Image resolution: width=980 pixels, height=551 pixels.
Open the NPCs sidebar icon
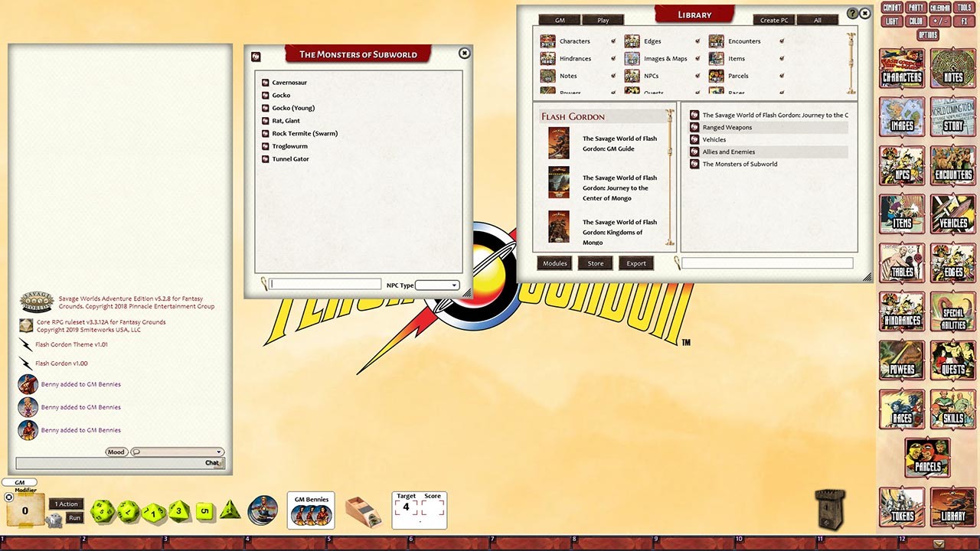[901, 166]
